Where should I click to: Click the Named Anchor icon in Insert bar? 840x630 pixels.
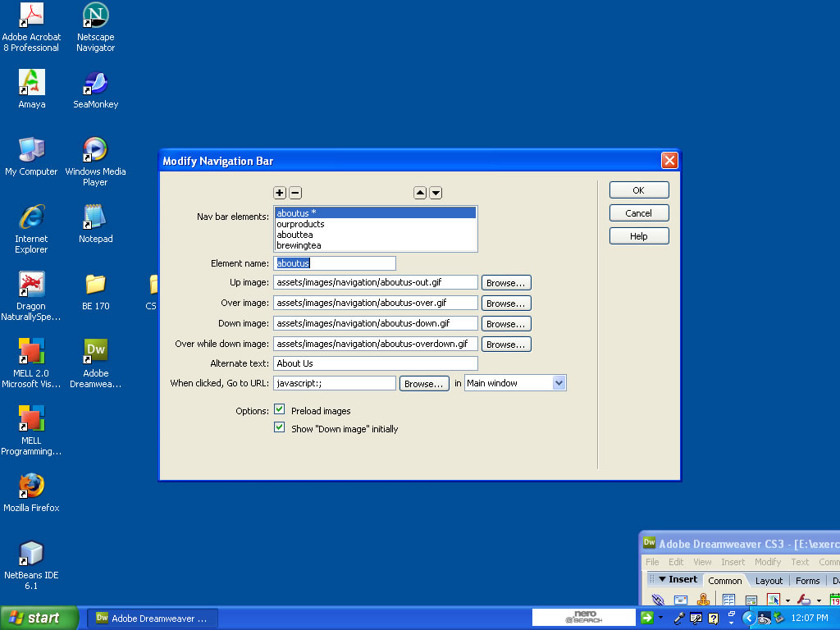(x=703, y=600)
